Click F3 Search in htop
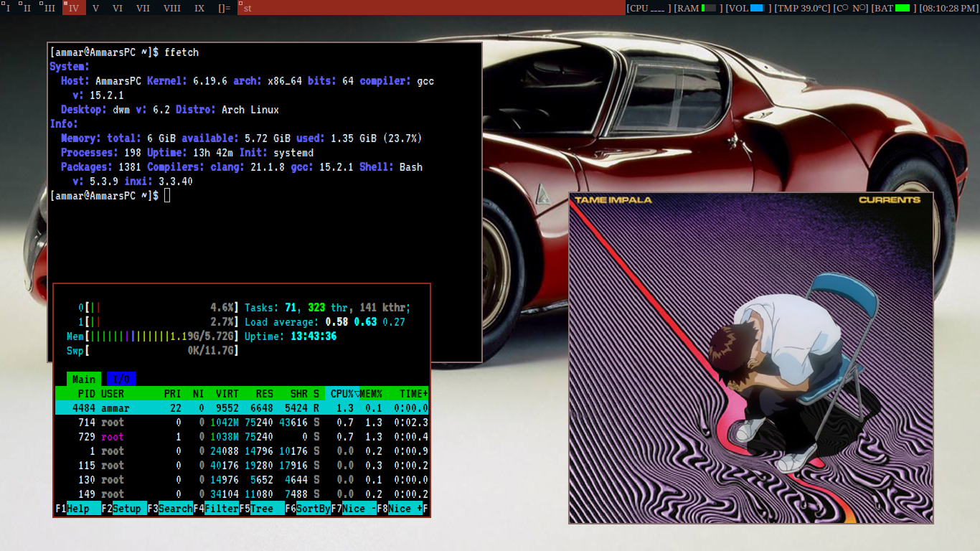This screenshot has height=551, width=980. [x=175, y=509]
